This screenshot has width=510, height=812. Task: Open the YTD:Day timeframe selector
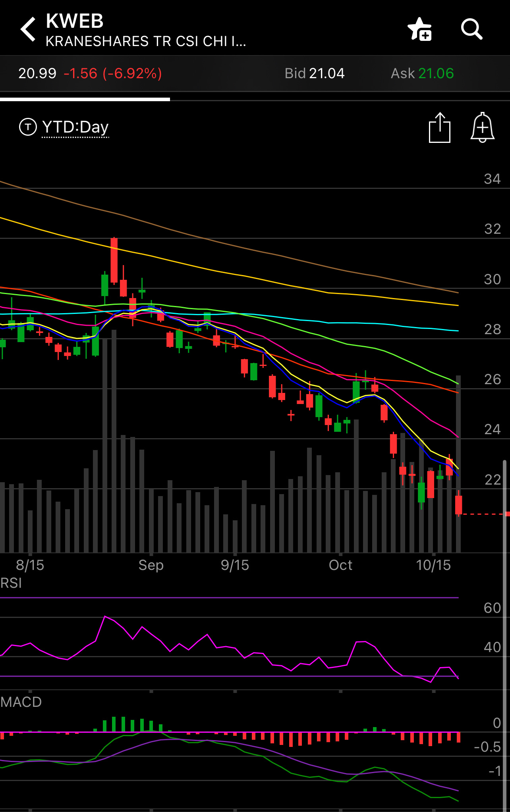(75, 127)
